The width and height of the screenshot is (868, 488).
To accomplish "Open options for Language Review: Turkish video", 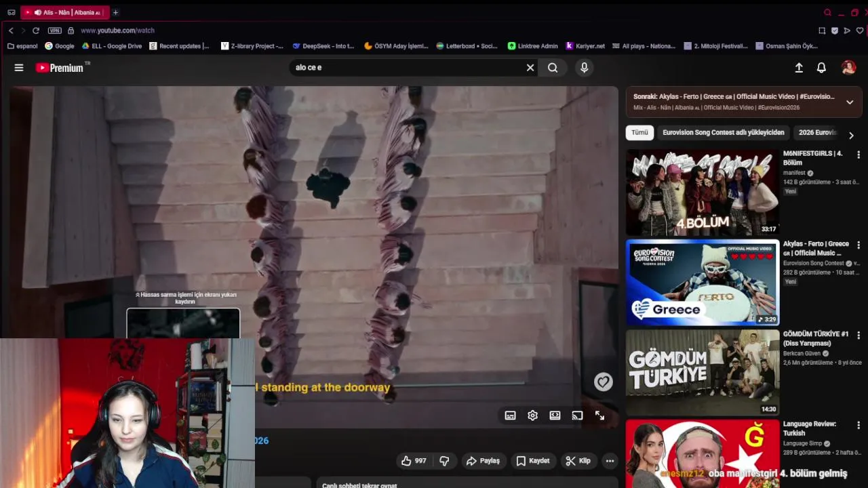I will [859, 426].
